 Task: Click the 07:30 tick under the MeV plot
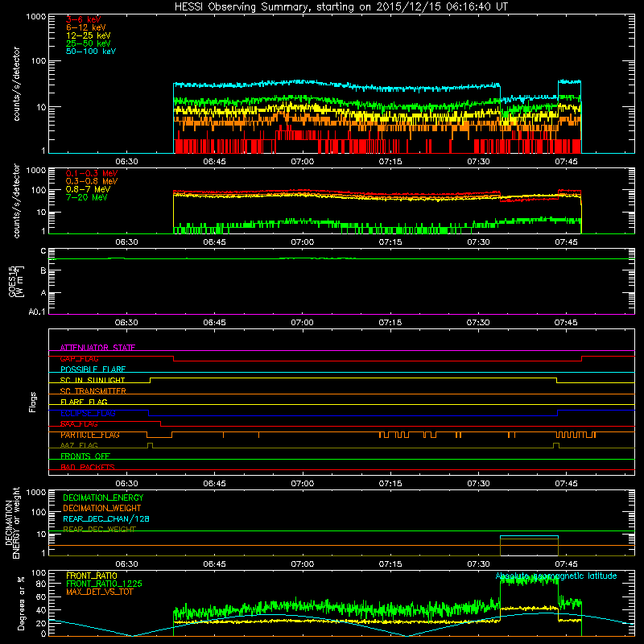click(478, 242)
